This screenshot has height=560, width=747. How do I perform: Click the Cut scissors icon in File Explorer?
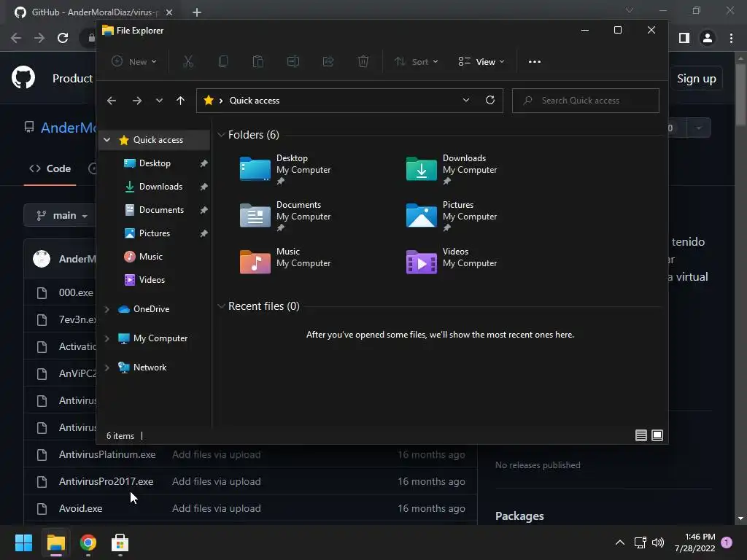point(188,61)
